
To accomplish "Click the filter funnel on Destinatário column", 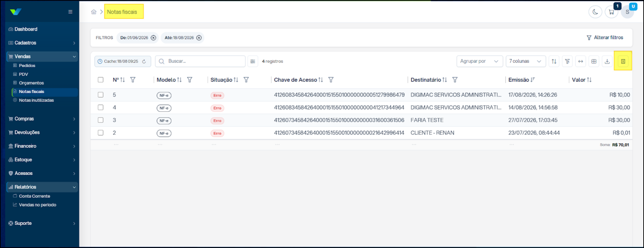I will [455, 80].
